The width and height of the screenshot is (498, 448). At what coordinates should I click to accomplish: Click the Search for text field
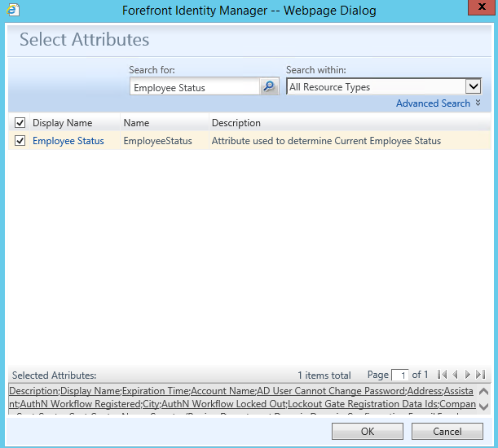(195, 86)
